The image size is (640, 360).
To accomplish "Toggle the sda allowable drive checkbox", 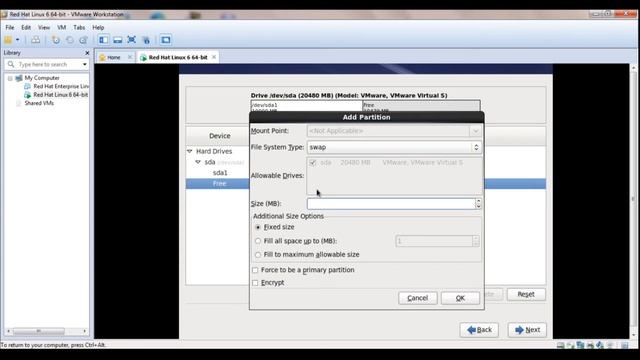I will [313, 162].
